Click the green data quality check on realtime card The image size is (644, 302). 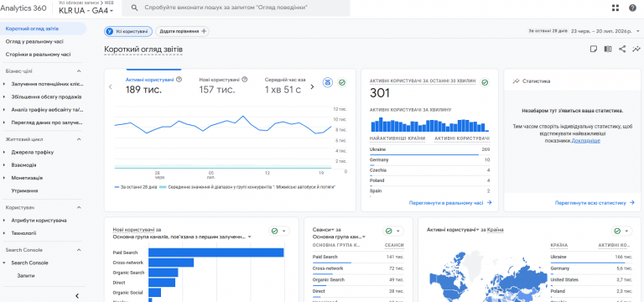tap(485, 82)
